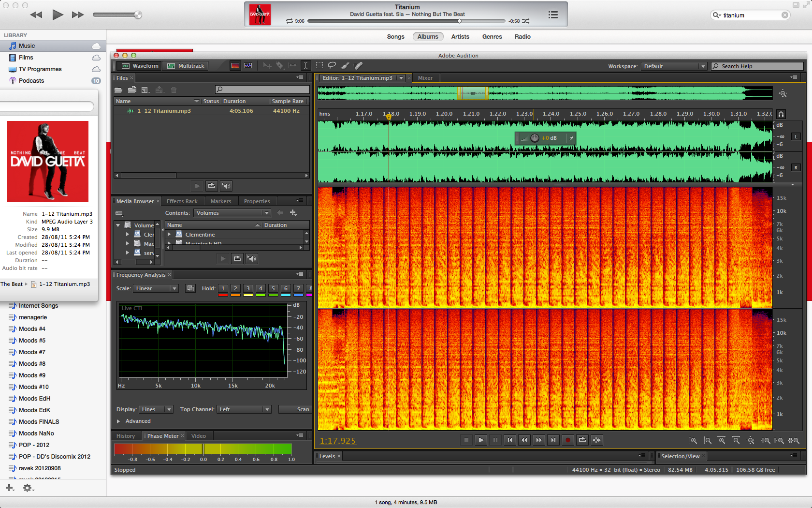Collapse the Volumes tree root
This screenshot has width=812, height=508.
pos(118,225)
